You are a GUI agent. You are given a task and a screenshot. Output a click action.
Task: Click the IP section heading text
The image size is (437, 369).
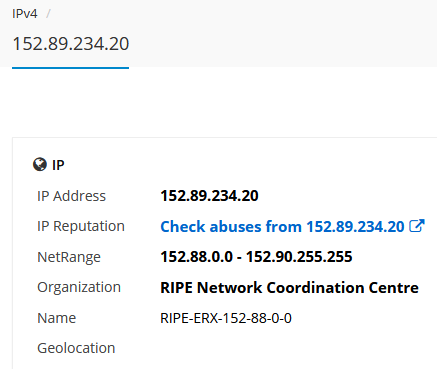click(x=58, y=165)
